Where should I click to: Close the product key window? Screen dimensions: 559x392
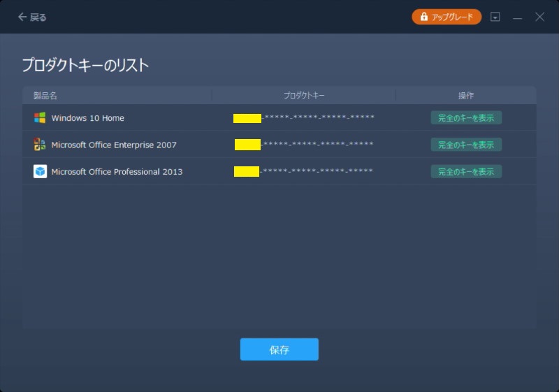click(539, 17)
